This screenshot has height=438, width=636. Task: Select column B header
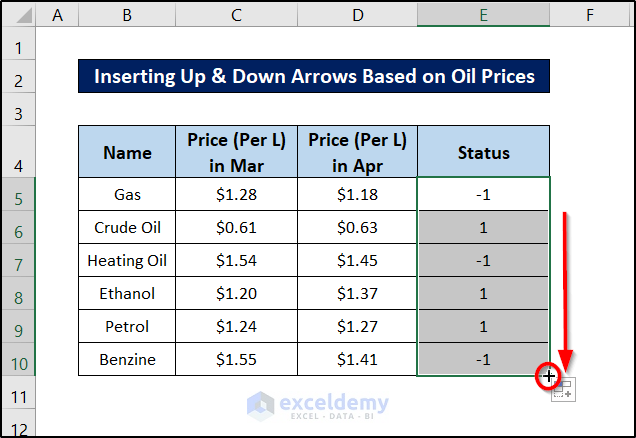[x=127, y=14]
